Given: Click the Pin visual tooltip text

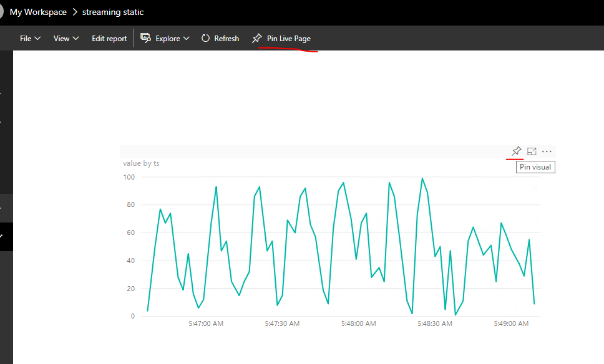Looking at the screenshot, I should coord(535,167).
